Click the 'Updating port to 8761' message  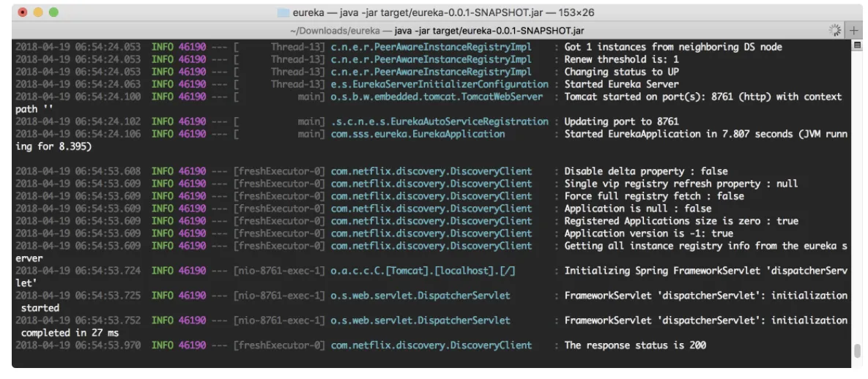pyautogui.click(x=621, y=121)
